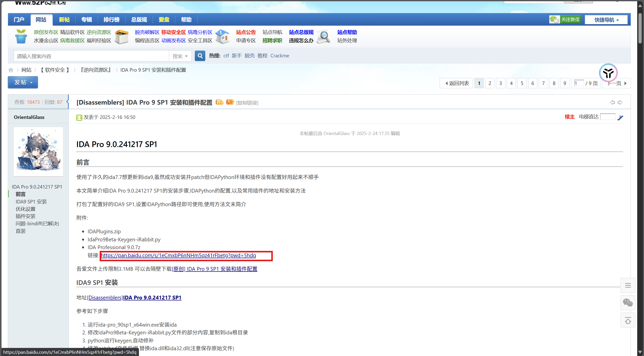Jump to 插件安装 in sidebar outline
Image resolution: width=644 pixels, height=356 pixels.
pyautogui.click(x=25, y=216)
